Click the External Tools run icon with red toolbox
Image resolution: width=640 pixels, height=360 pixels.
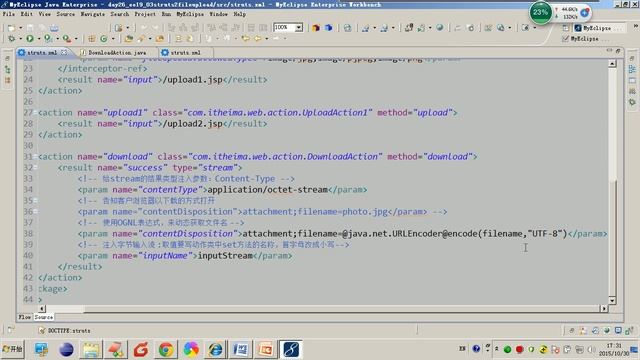67,38
